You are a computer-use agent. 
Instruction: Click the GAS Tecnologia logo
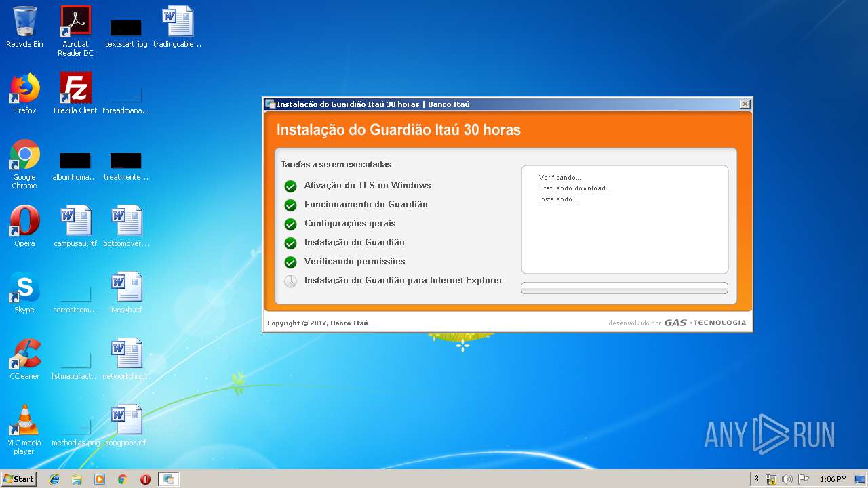[705, 323]
